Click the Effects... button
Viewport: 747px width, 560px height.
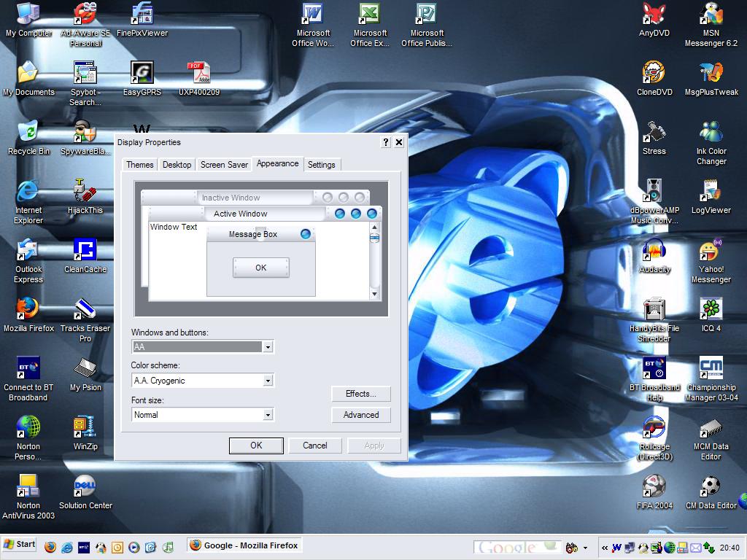[360, 394]
